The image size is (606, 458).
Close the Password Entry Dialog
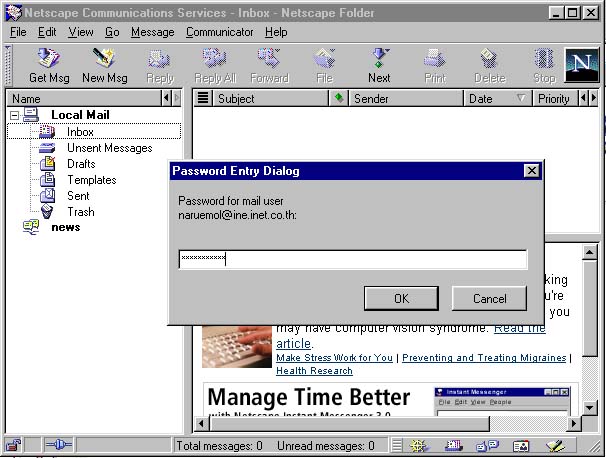coord(532,170)
